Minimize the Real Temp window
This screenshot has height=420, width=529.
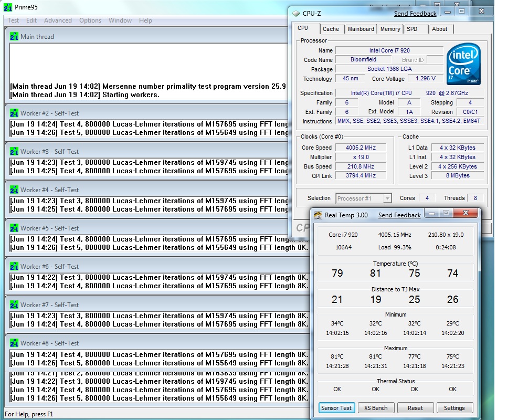coord(431,213)
